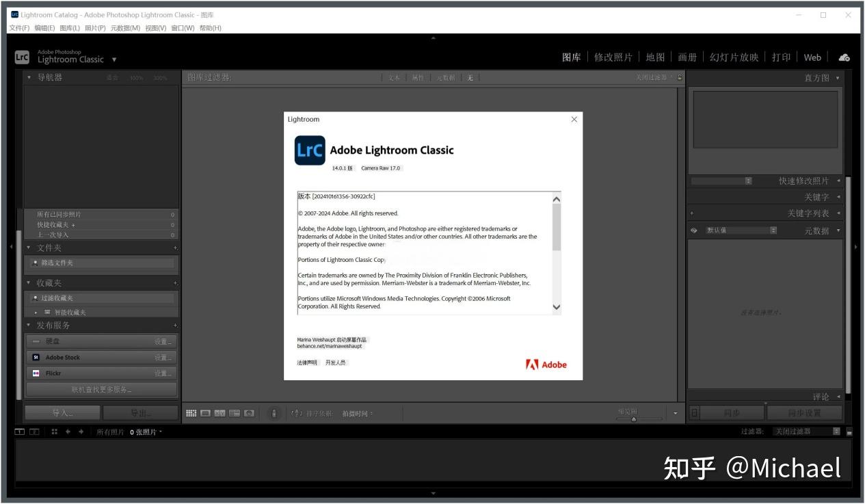Viewport: 865px width, 504px height.
Task: Click the sort direction icon next to 排序依据
Action: 297,413
